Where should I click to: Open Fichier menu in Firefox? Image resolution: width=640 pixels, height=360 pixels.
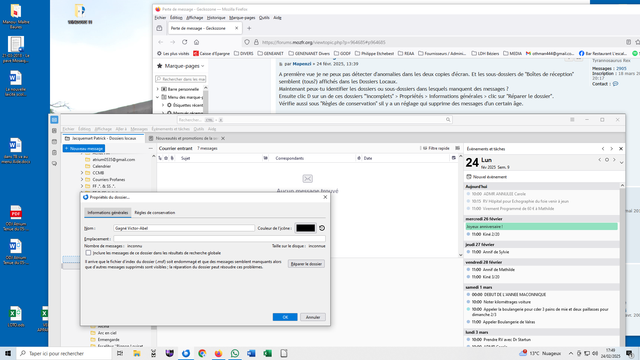point(160,18)
